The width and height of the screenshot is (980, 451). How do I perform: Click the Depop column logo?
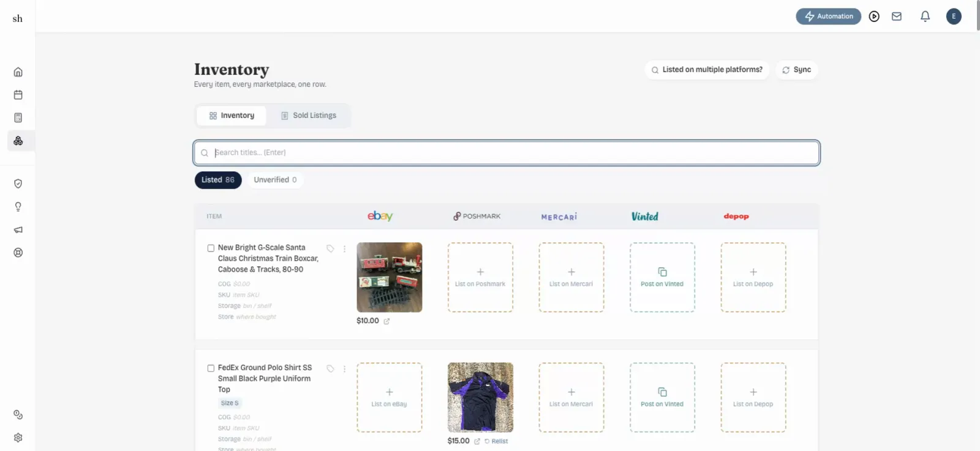click(736, 216)
